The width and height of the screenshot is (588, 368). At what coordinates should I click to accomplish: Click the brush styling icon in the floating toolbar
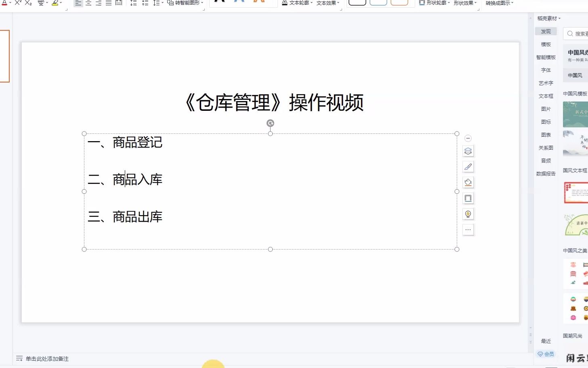[468, 166]
